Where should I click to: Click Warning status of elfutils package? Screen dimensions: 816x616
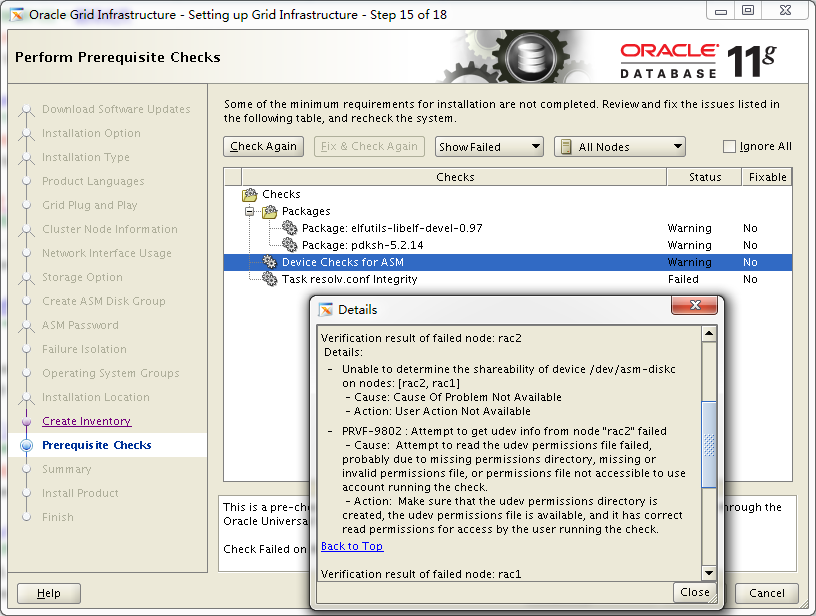[x=689, y=228]
